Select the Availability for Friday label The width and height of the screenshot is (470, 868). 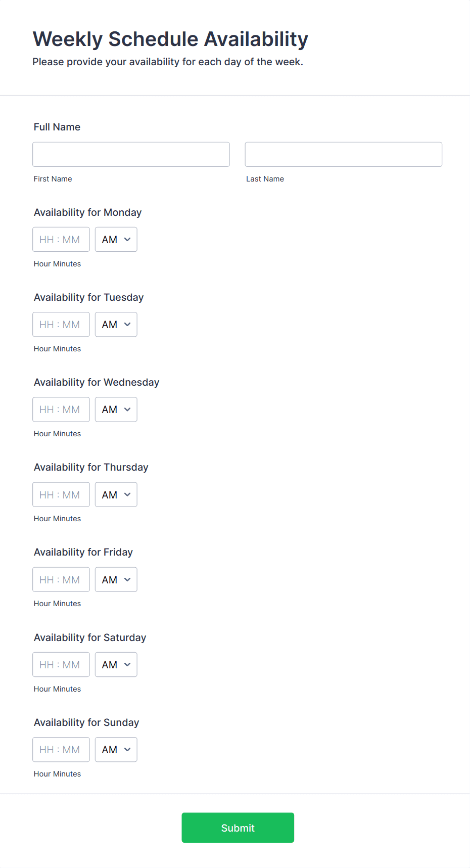[x=83, y=552]
